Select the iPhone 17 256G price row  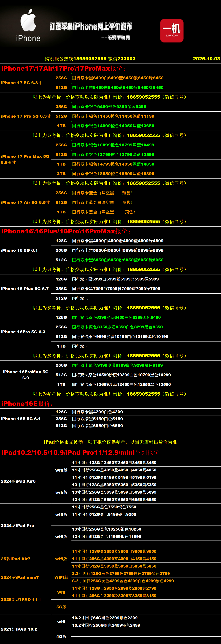pyautogui.click(x=118, y=78)
